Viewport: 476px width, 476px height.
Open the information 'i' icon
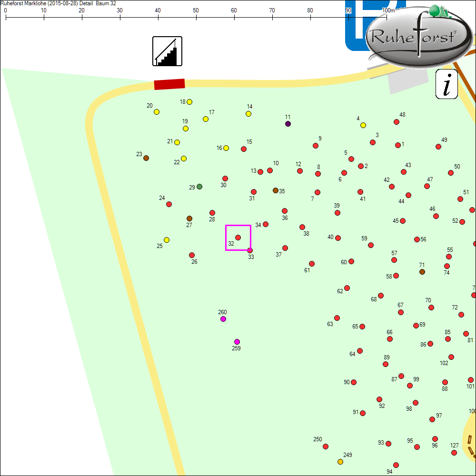pos(446,84)
